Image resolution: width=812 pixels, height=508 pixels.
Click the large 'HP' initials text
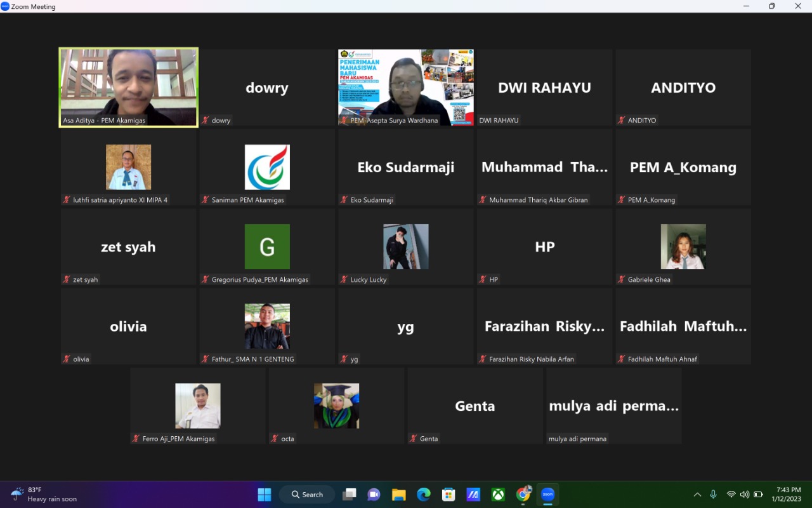pos(545,247)
